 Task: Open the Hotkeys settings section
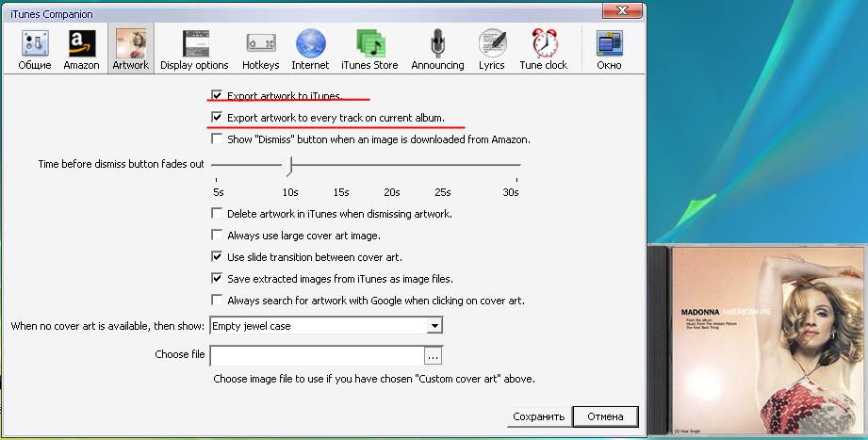pyautogui.click(x=260, y=49)
